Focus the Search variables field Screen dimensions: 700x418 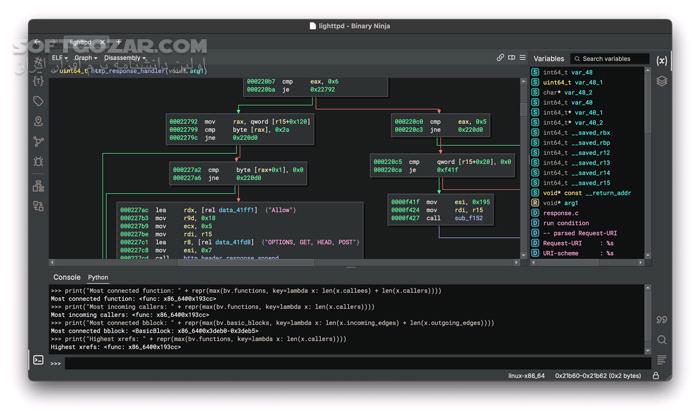610,59
